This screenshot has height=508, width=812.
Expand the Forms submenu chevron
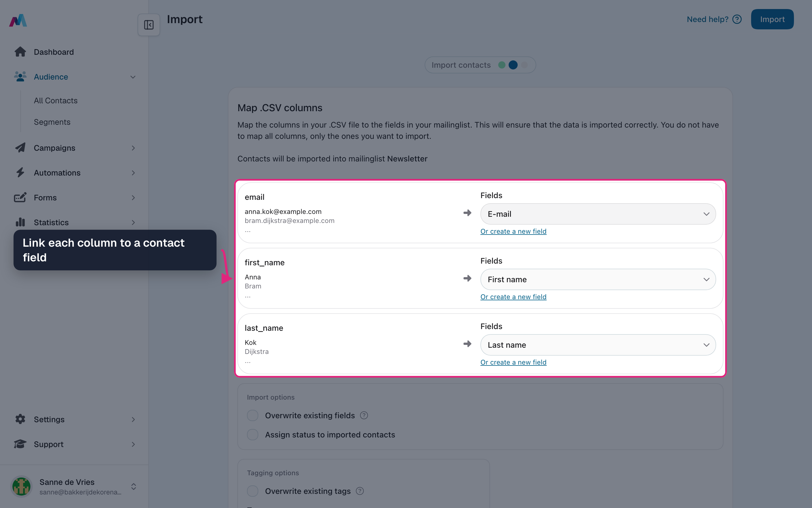pos(133,198)
